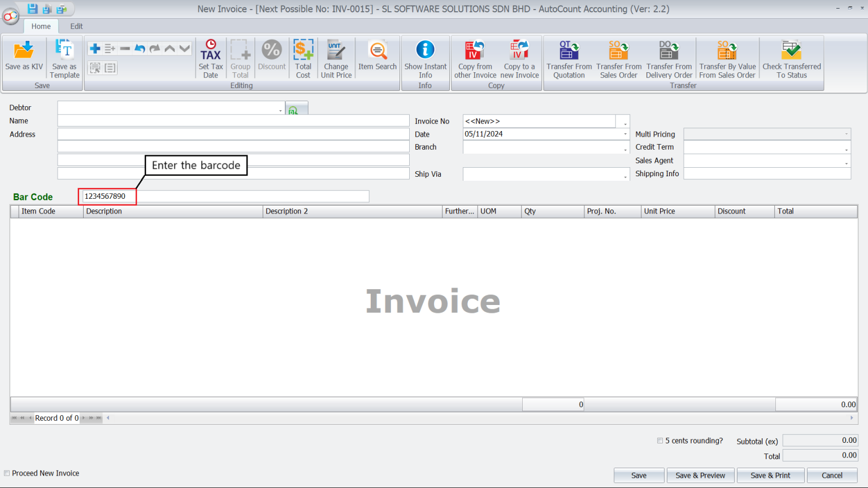Check the Proceed New Invoice option
This screenshot has height=488, width=868.
click(7, 473)
